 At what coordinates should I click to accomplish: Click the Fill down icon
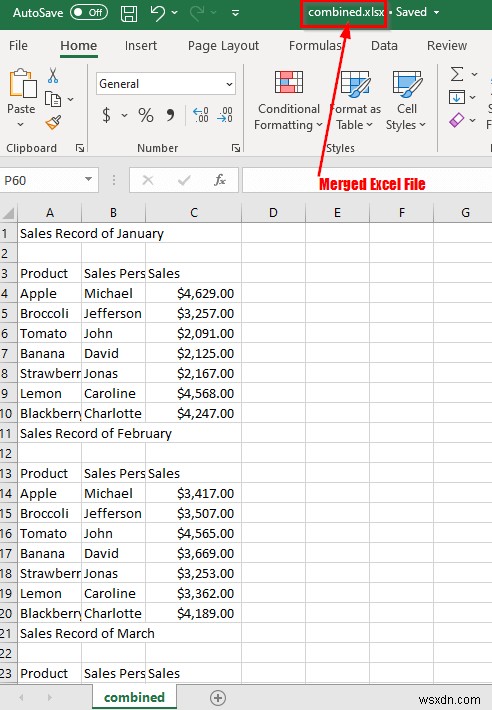point(457,97)
